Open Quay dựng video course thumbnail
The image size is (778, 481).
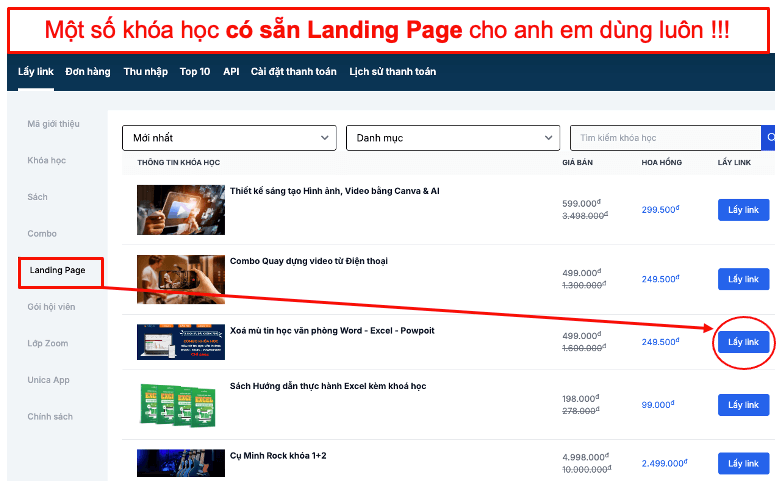(181, 279)
